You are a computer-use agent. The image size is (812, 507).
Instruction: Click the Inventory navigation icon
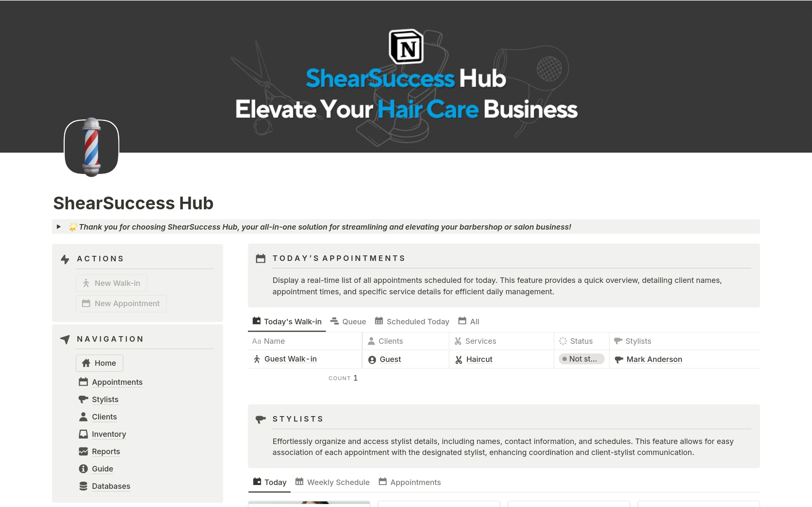click(x=83, y=433)
